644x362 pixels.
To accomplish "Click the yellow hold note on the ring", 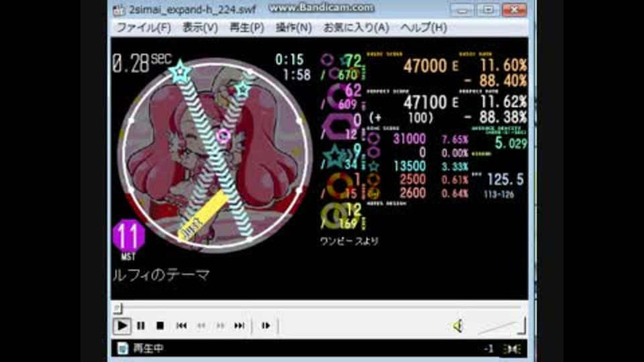I will [x=203, y=216].
